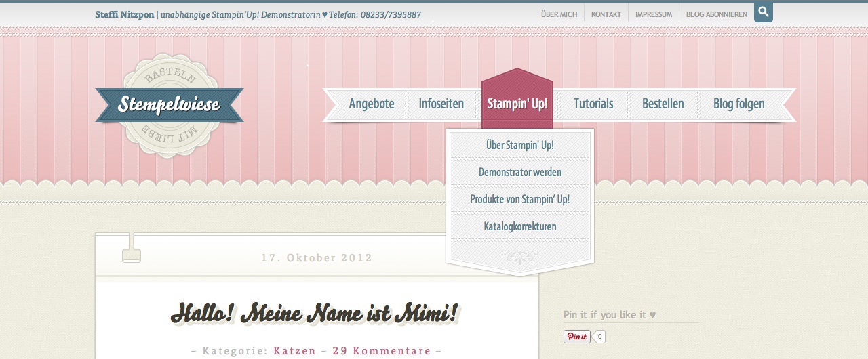Open the Infoseiten menu
The height and width of the screenshot is (359, 868).
[441, 104]
